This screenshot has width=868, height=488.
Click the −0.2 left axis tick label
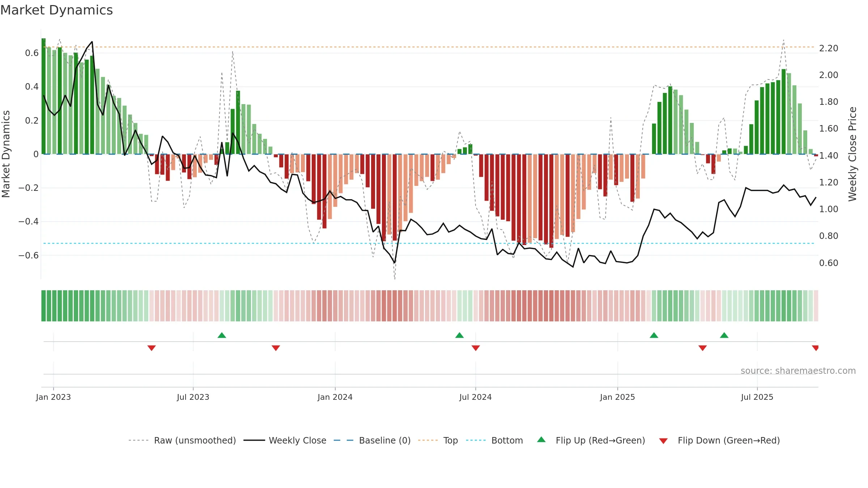29,188
